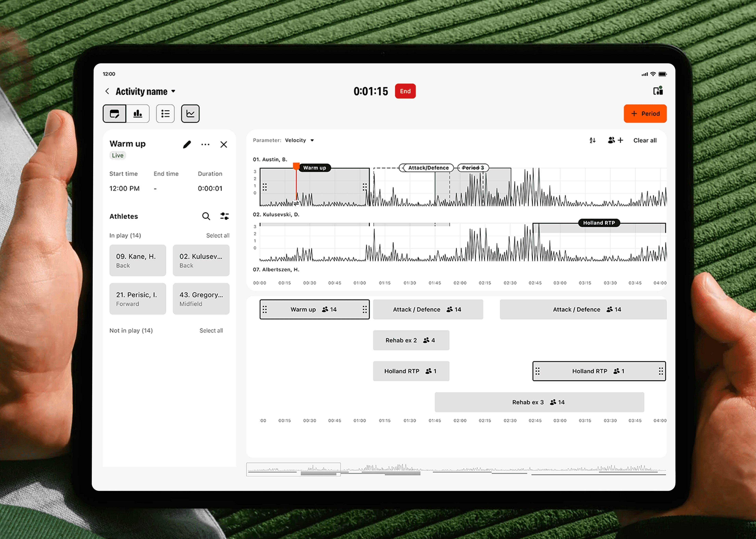756x539 pixels.
Task: Click the Live status badge
Action: 118,155
